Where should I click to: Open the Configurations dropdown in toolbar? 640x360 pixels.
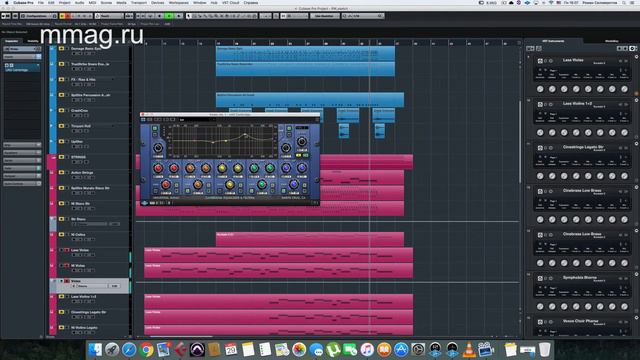(39, 16)
